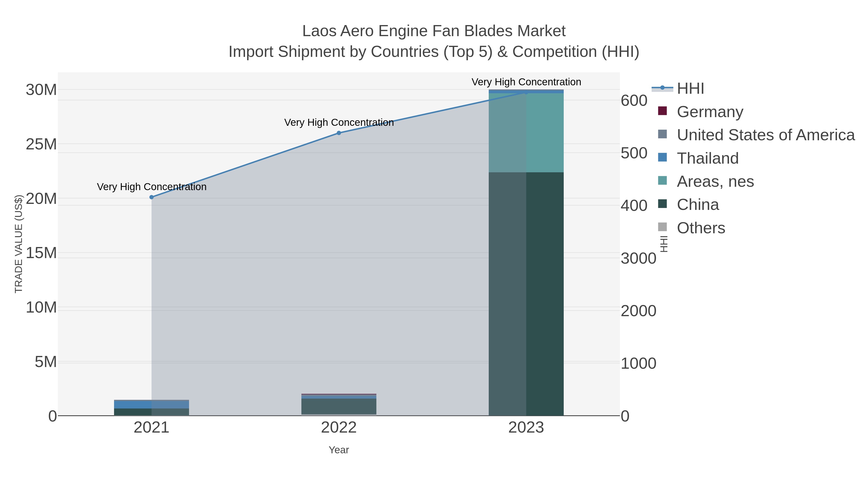Click the 2023 China bar segment

[x=526, y=294]
